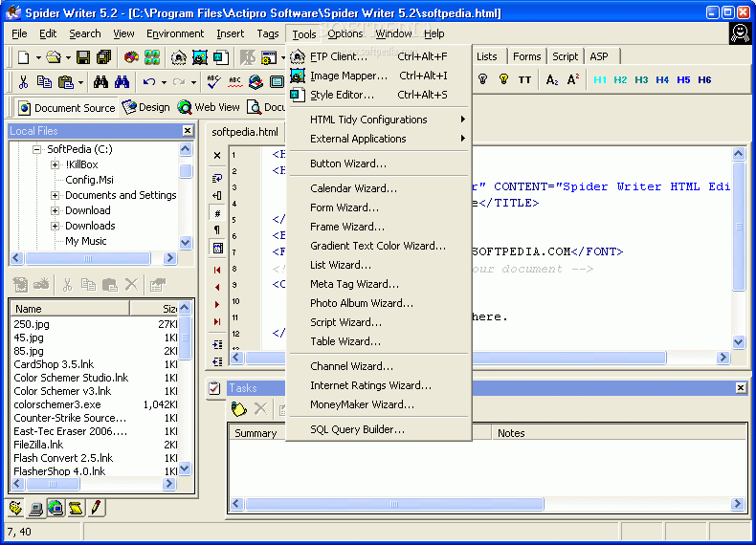The image size is (756, 545).
Task: Click the yellow lightbulb icon
Action: point(503,79)
